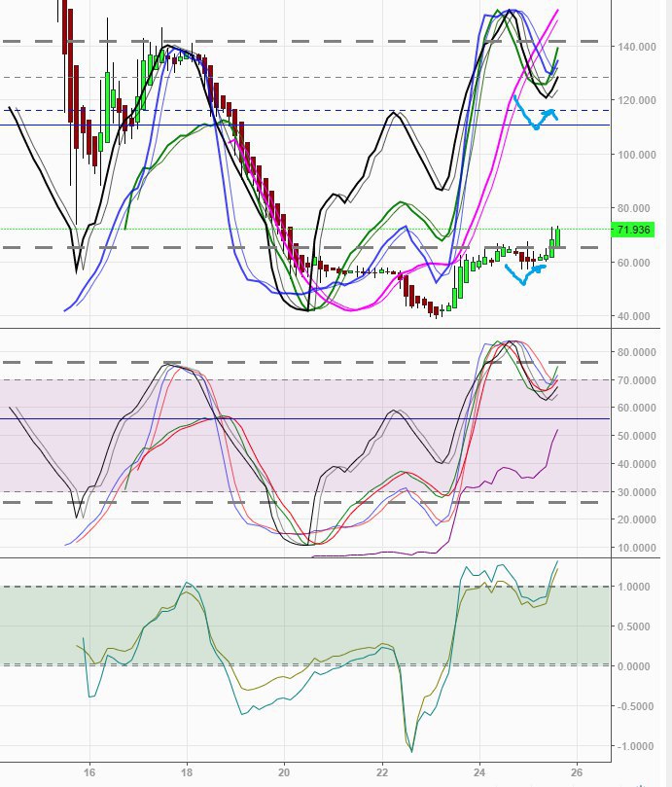The height and width of the screenshot is (787, 672).
Task: Click date label 20 on time axis
Action: click(x=284, y=772)
